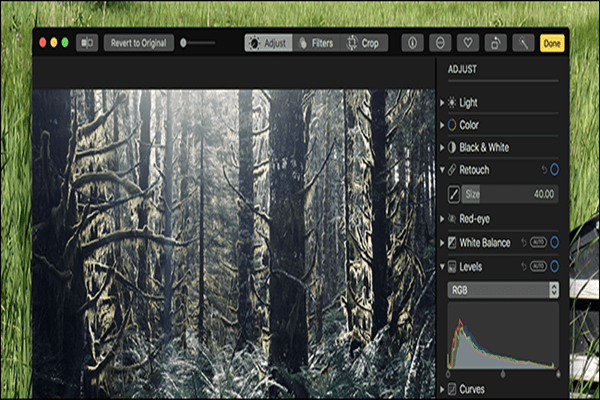
Task: Click the before/after compare view icon
Action: (87, 43)
